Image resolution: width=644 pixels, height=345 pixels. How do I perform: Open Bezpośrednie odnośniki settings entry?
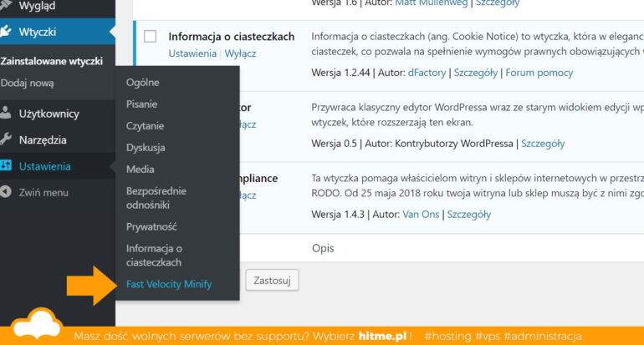[x=156, y=198]
